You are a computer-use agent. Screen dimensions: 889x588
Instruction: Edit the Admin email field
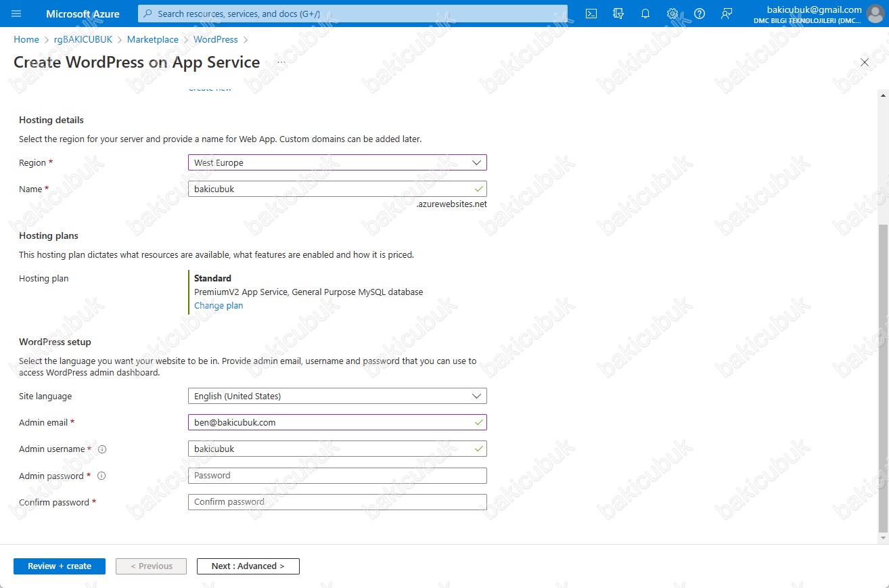(x=337, y=422)
